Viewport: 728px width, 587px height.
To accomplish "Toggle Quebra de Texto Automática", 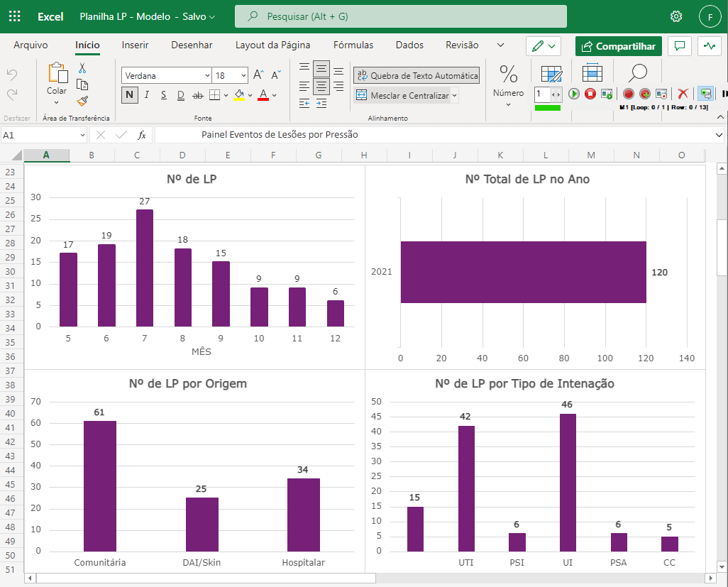I will (417, 75).
